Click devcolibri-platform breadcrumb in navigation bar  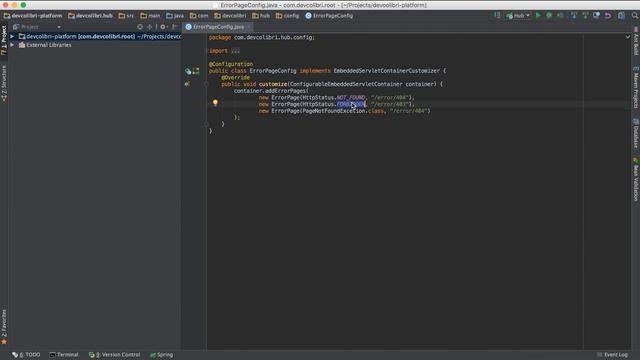pyautogui.click(x=33, y=16)
